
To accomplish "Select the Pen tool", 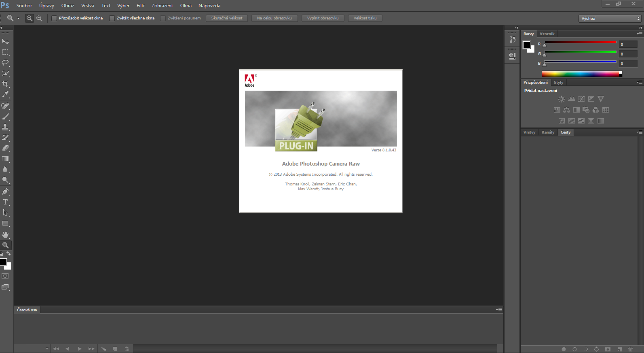I will pos(5,191).
